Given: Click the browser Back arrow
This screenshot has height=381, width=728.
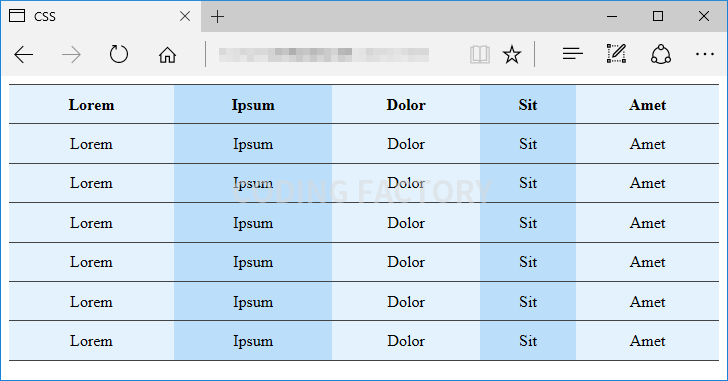Looking at the screenshot, I should click(24, 55).
